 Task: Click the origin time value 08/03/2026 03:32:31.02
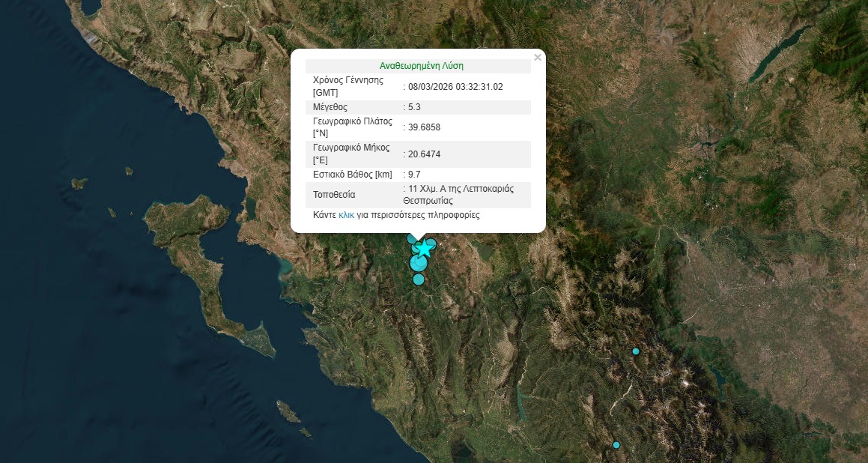(x=455, y=87)
